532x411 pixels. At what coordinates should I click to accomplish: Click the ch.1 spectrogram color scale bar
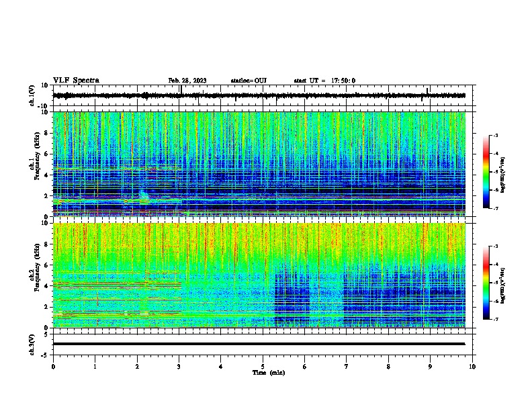[x=486, y=172]
